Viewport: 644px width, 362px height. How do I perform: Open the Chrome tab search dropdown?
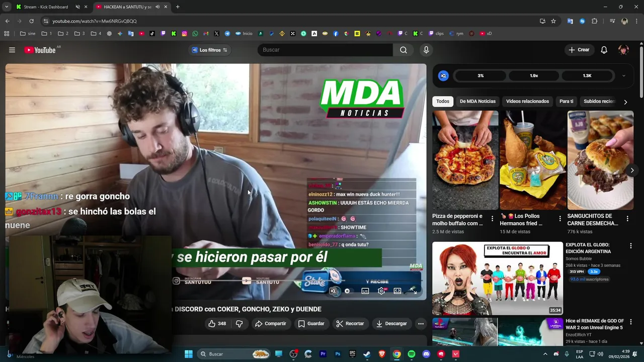(7, 7)
